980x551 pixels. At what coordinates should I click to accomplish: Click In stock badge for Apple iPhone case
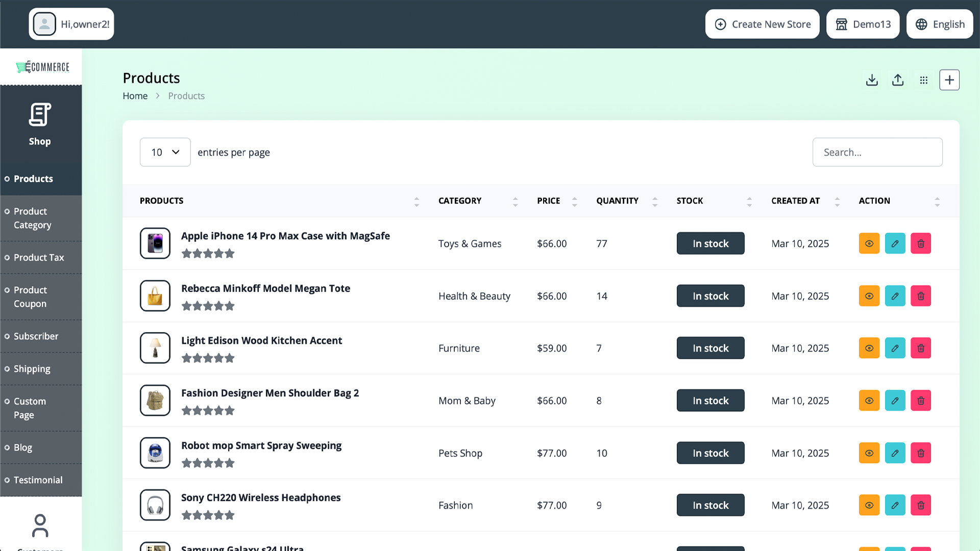point(710,243)
